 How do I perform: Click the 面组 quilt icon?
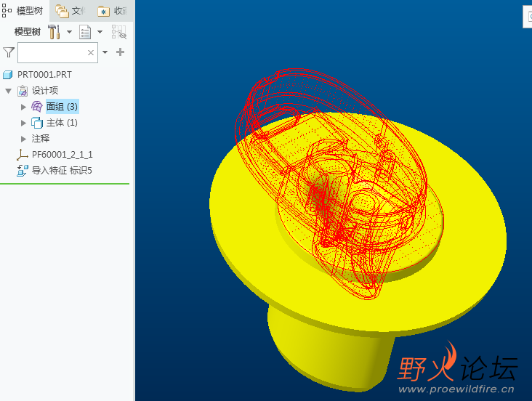pyautogui.click(x=36, y=107)
